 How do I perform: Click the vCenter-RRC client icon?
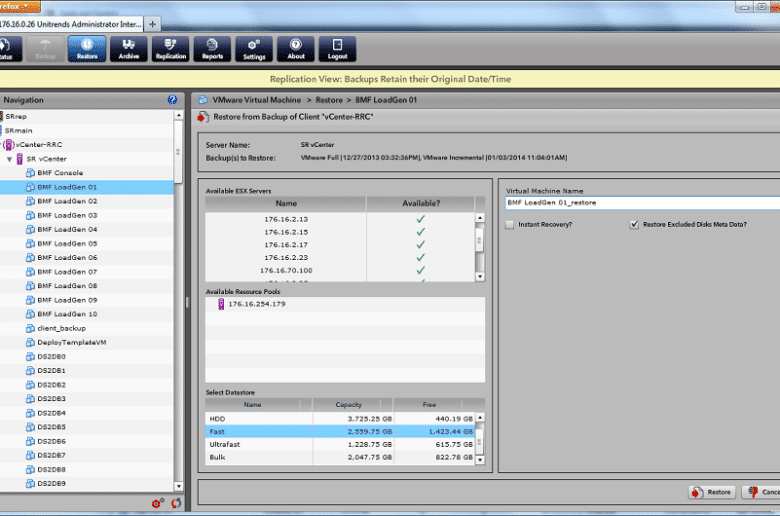[x=8, y=145]
